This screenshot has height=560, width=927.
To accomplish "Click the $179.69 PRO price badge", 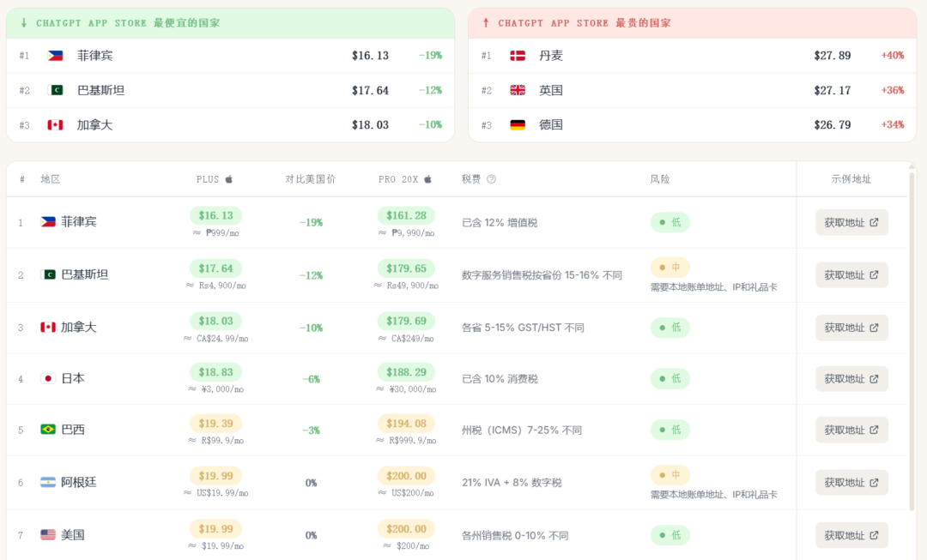I will (406, 321).
